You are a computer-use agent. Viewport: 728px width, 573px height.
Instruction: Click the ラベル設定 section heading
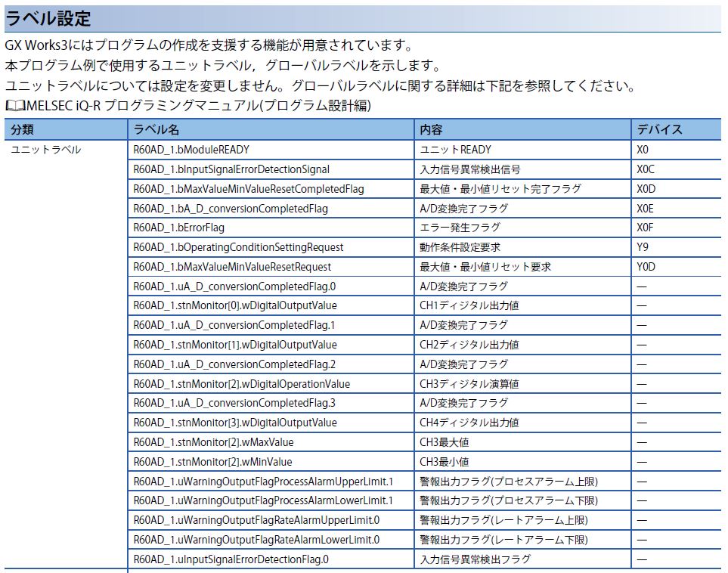click(x=49, y=18)
